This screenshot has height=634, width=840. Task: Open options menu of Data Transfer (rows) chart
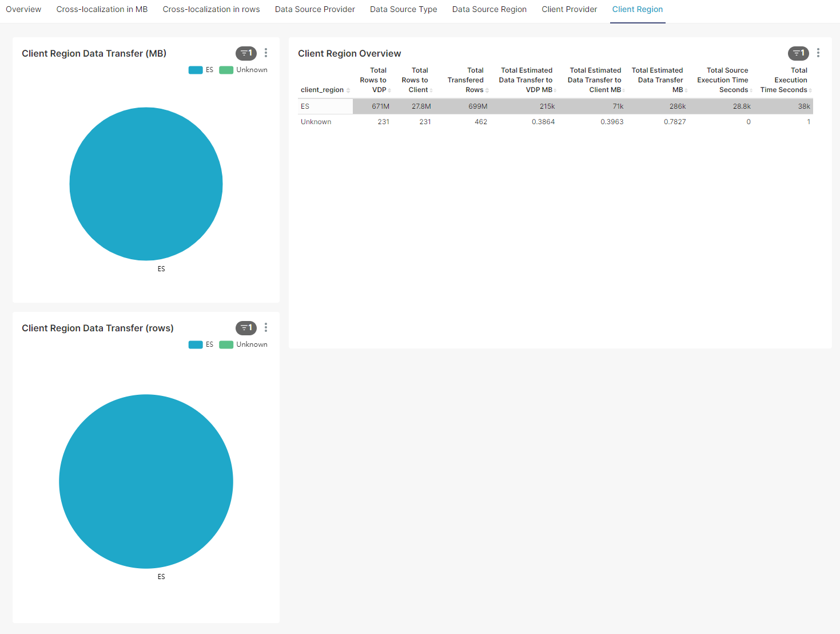point(266,327)
